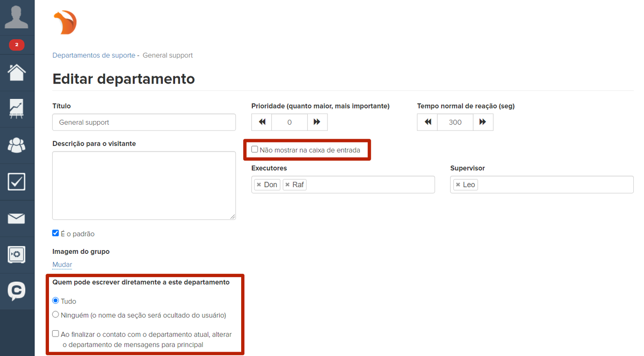
Task: Click the Título input field
Action: click(x=144, y=122)
